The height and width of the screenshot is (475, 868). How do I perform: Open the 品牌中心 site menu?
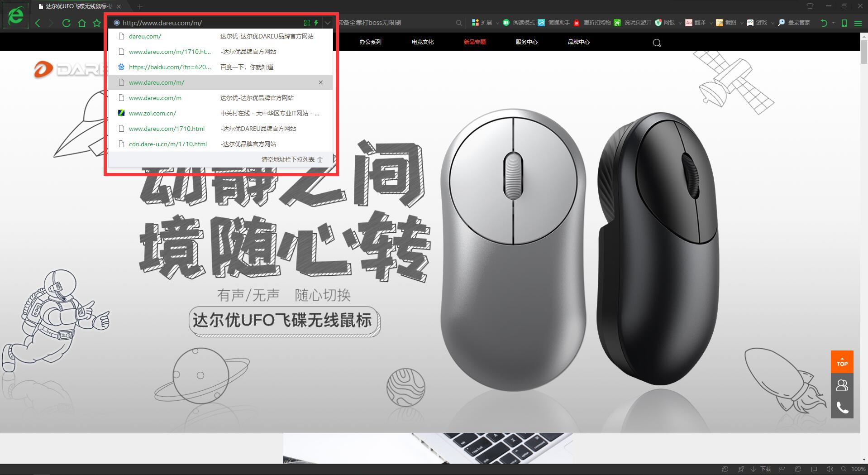pyautogui.click(x=578, y=42)
